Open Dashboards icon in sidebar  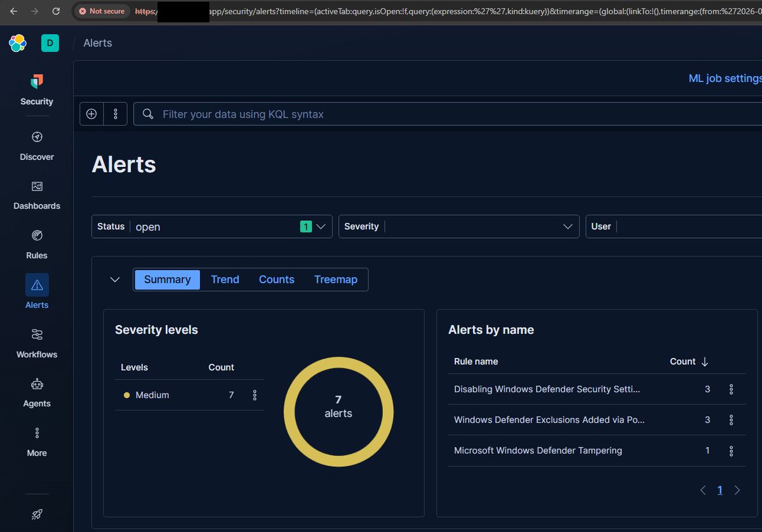(37, 186)
